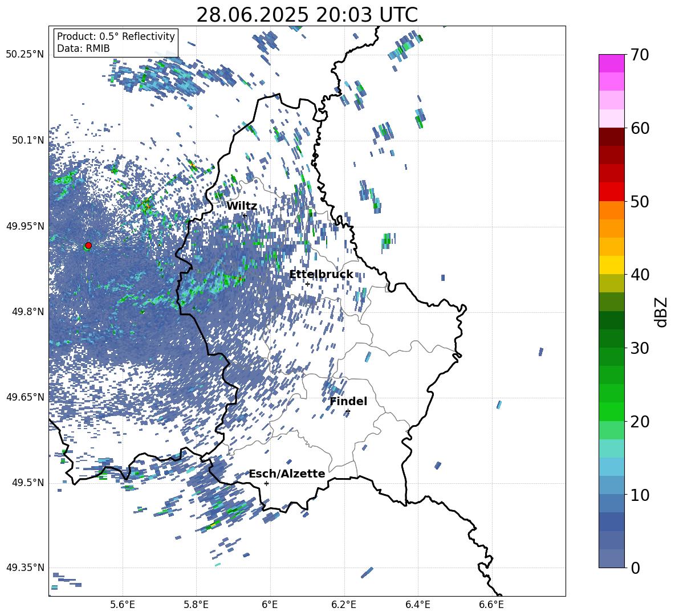Click the dBZ colorbar axis label

click(662, 312)
